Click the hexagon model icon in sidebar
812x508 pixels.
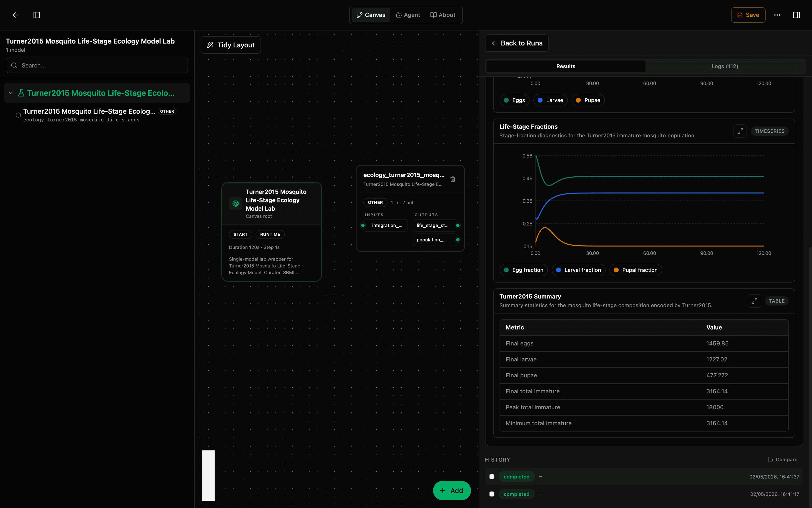coord(18,115)
